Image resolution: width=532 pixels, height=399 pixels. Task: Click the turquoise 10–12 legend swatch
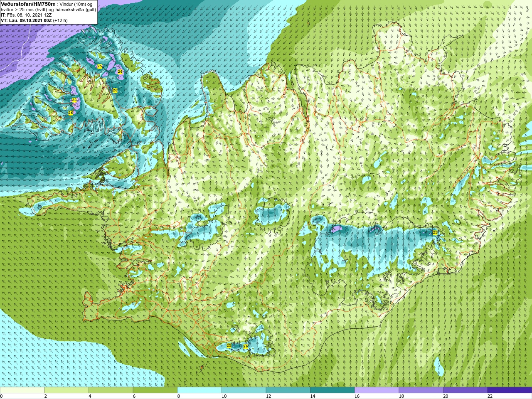click(244, 390)
